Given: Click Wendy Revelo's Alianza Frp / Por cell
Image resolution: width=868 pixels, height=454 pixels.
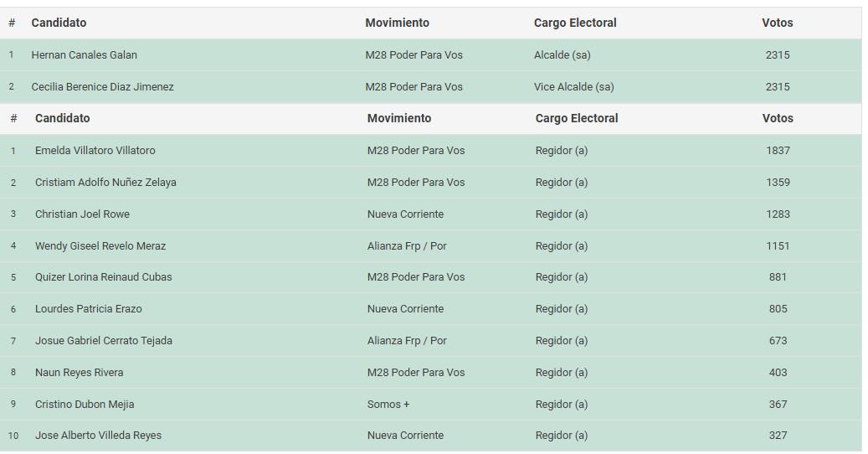Looking at the screenshot, I should [407, 246].
